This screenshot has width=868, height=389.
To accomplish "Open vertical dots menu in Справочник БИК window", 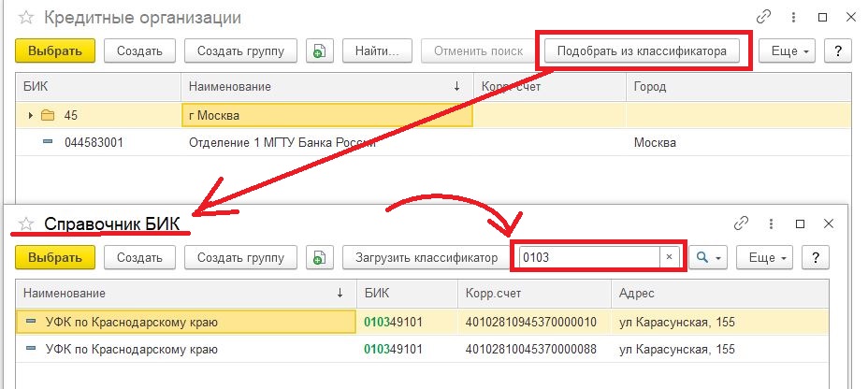I will pos(771,223).
